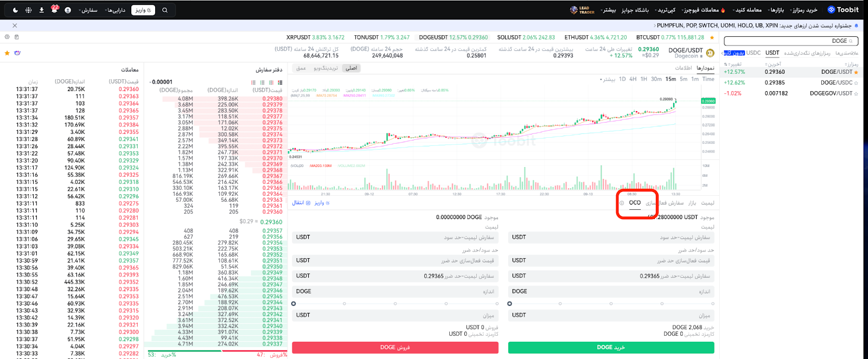Click the purple mascot icon
This screenshot has height=359, width=868.
click(17, 53)
